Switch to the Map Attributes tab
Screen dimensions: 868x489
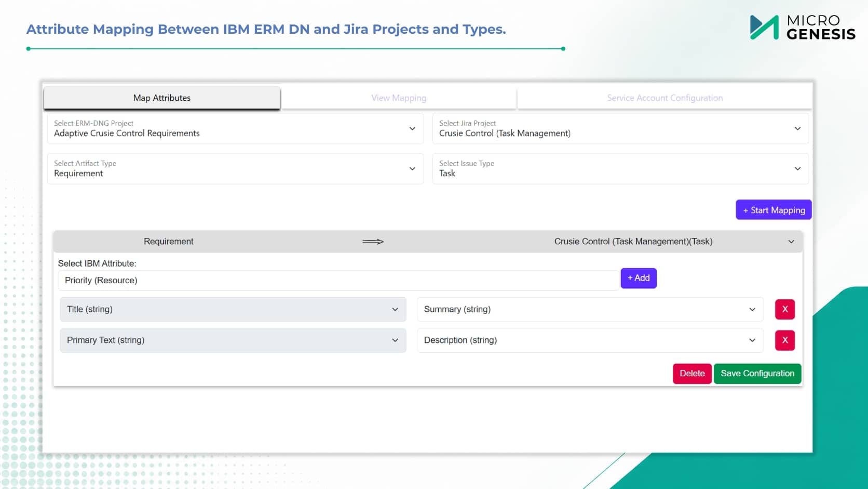click(x=162, y=98)
